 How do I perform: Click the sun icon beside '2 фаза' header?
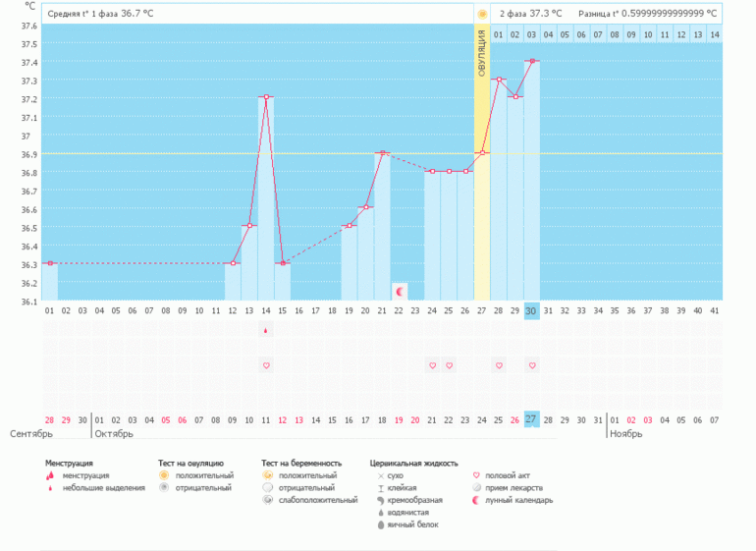coord(482,14)
